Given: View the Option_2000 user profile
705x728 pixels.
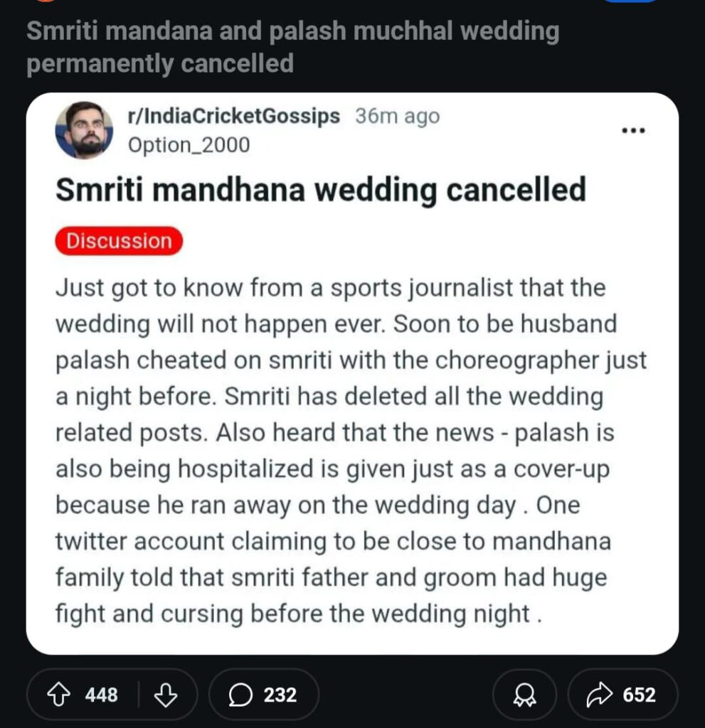Looking at the screenshot, I should [x=189, y=145].
